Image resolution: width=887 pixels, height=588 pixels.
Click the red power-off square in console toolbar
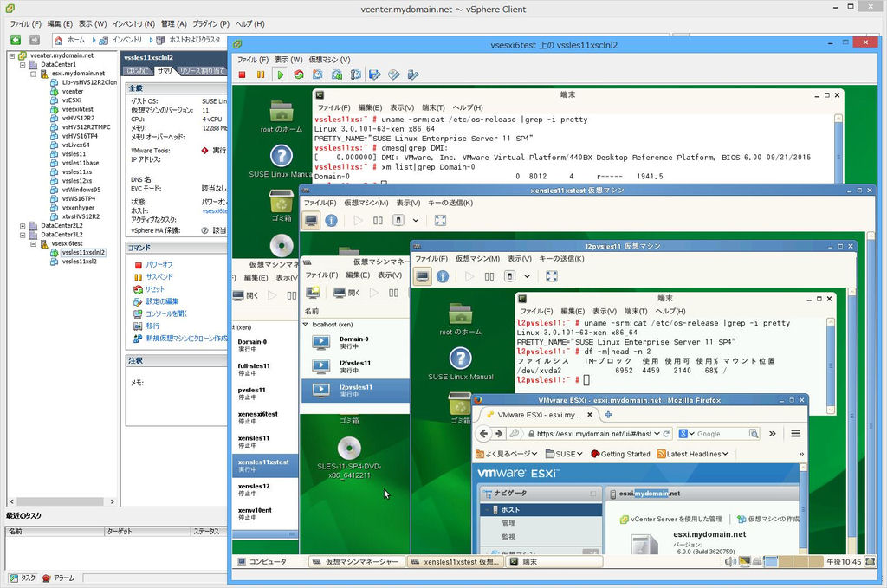pos(243,74)
